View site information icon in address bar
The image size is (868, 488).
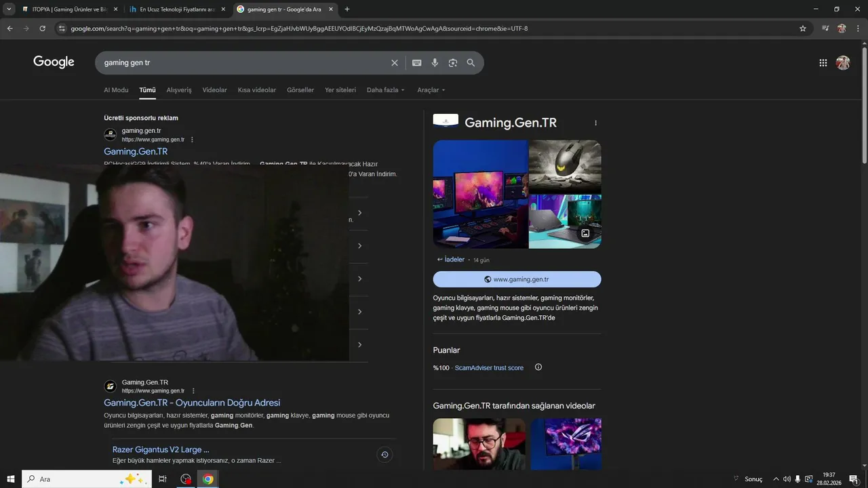coord(62,28)
